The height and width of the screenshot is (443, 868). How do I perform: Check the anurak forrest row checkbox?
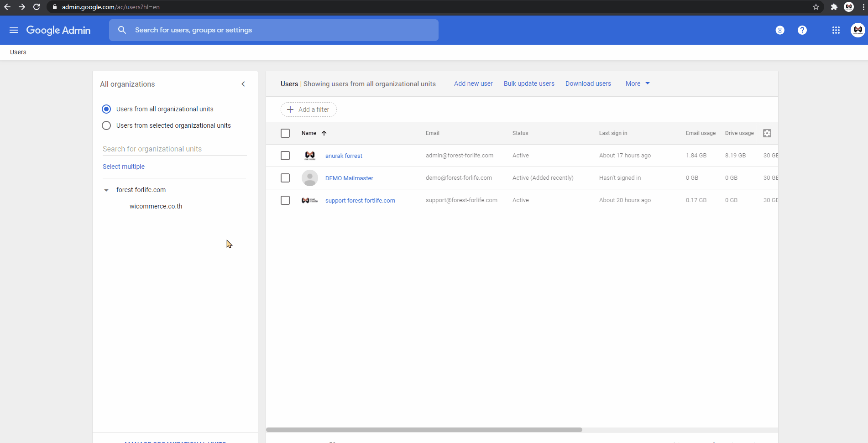[x=285, y=156]
